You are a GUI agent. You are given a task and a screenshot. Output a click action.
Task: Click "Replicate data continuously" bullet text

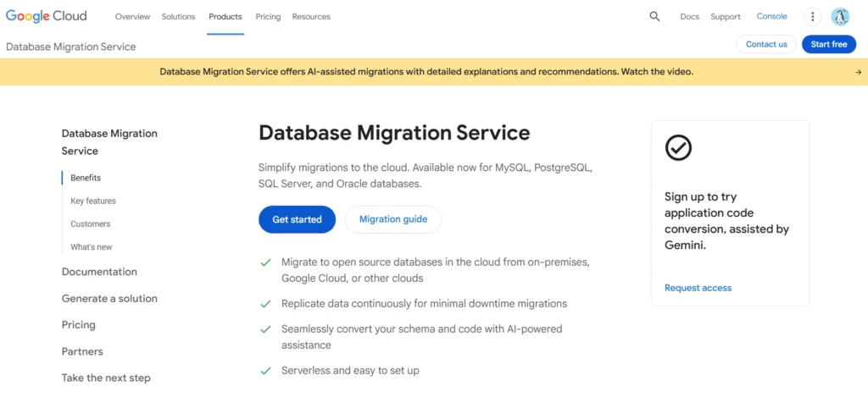click(424, 303)
